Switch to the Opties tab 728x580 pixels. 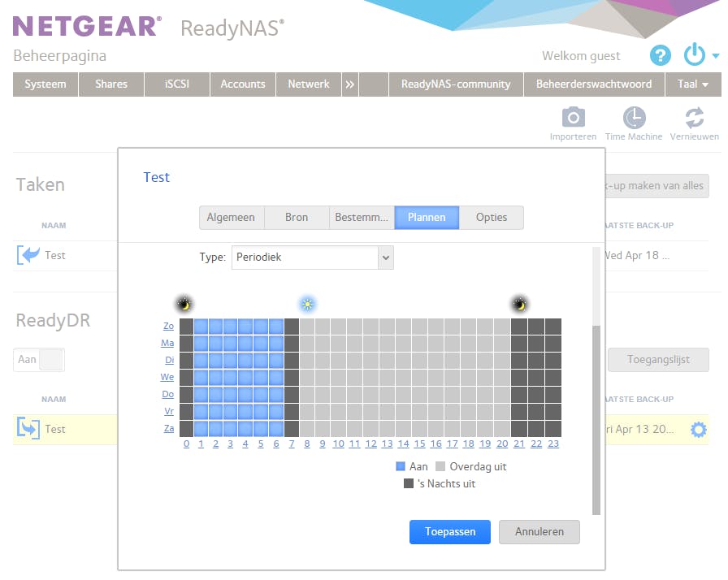[492, 217]
